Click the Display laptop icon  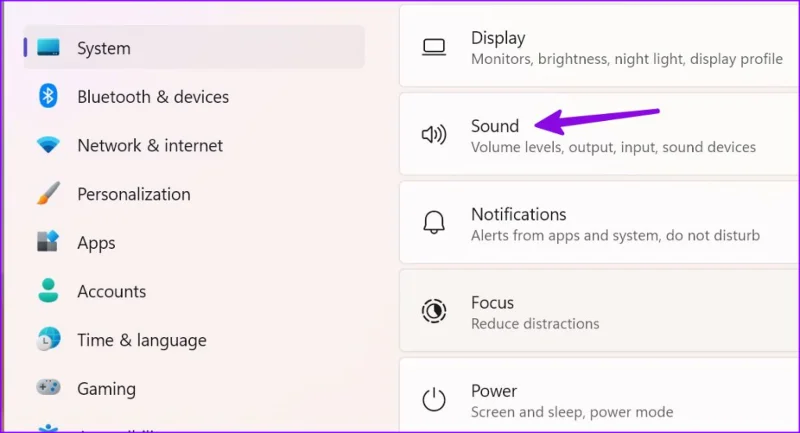click(x=434, y=47)
